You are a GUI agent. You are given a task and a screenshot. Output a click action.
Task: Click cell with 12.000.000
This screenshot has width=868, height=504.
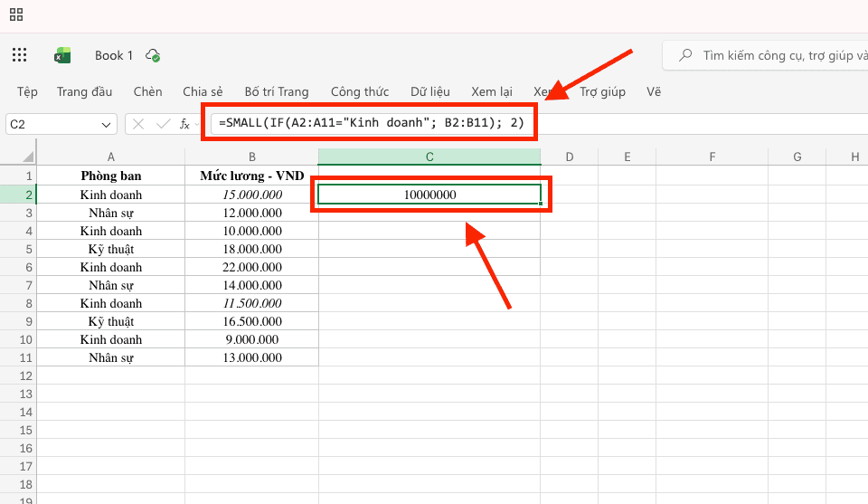click(x=252, y=213)
